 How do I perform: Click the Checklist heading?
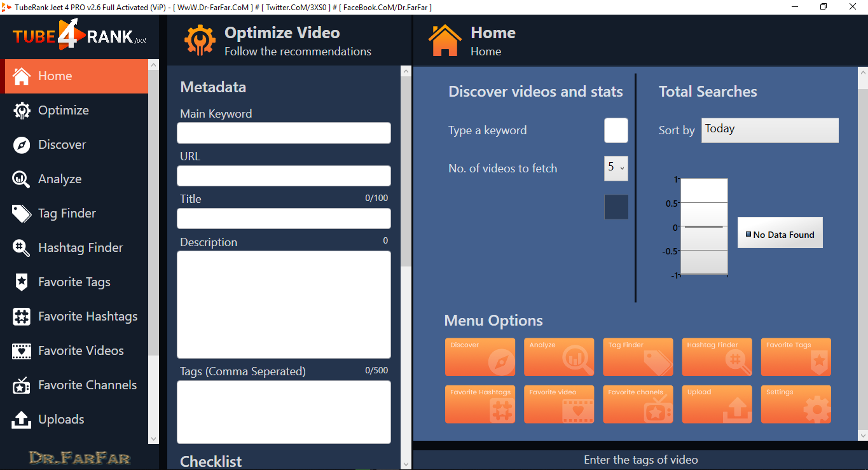tap(210, 462)
